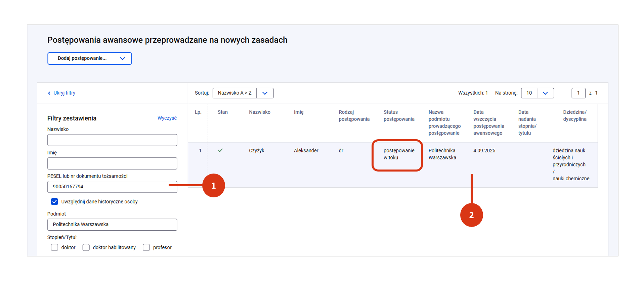Click Wyczyść to clear filters

click(167, 118)
